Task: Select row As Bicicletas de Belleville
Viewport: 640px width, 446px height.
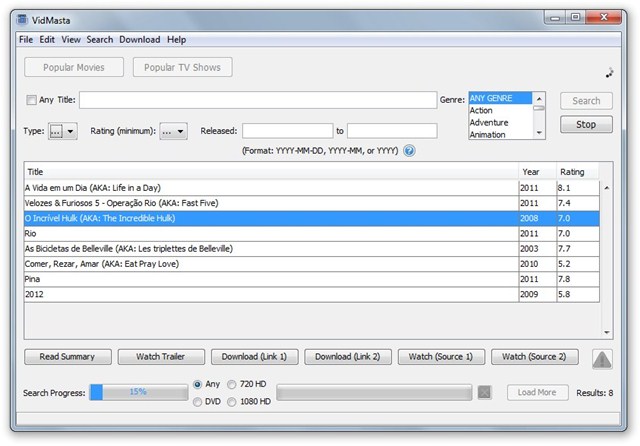Action: click(312, 249)
